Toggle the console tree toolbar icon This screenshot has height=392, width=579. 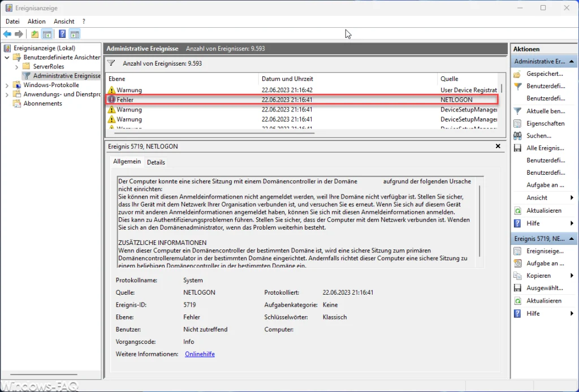coord(47,35)
